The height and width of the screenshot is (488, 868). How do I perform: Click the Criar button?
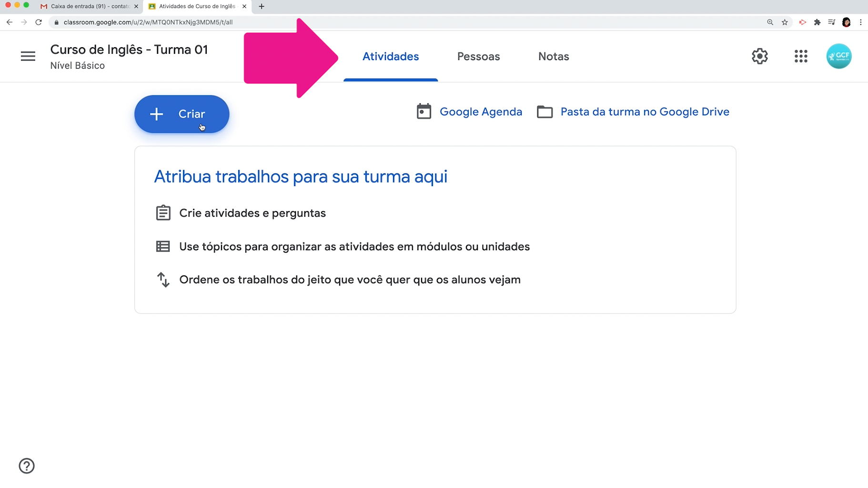point(182,114)
